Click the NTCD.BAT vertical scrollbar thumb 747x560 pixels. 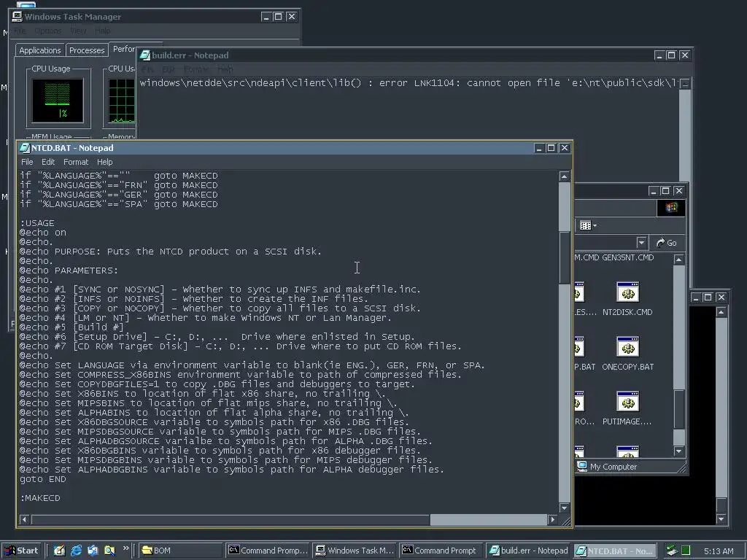pos(564,257)
